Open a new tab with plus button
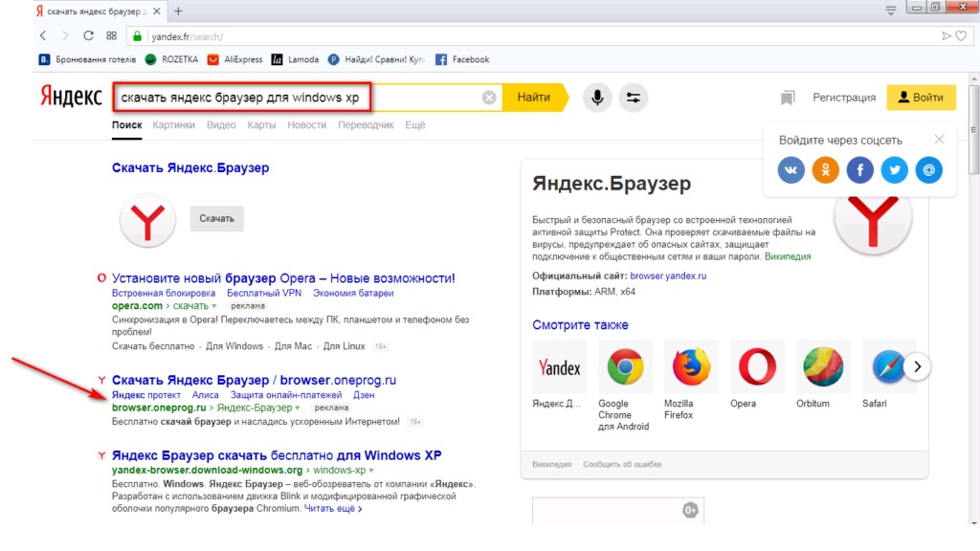 pyautogui.click(x=178, y=11)
